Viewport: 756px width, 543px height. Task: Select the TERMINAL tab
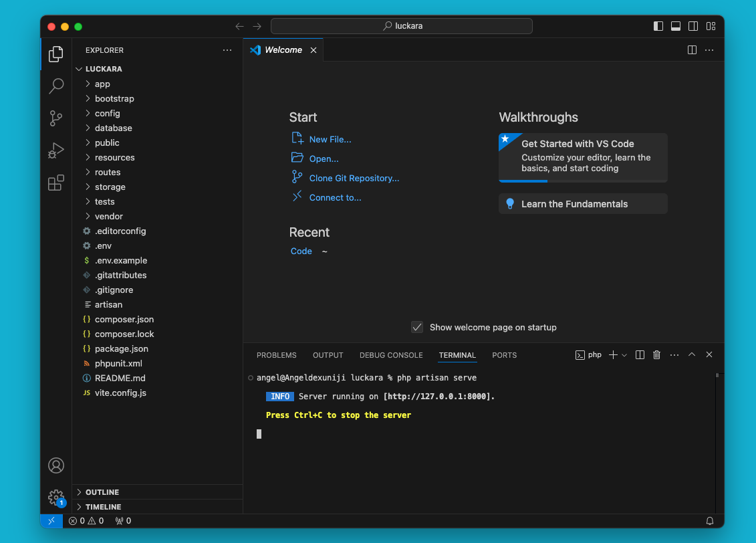click(x=457, y=355)
